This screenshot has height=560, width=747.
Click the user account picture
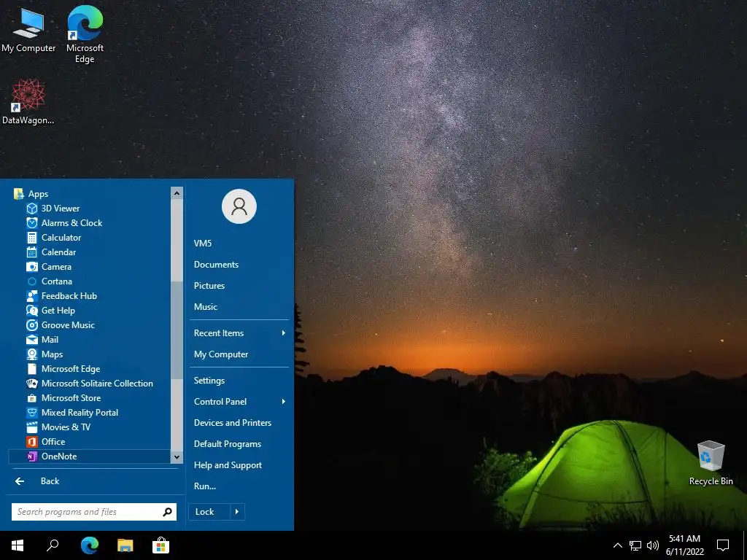click(239, 206)
